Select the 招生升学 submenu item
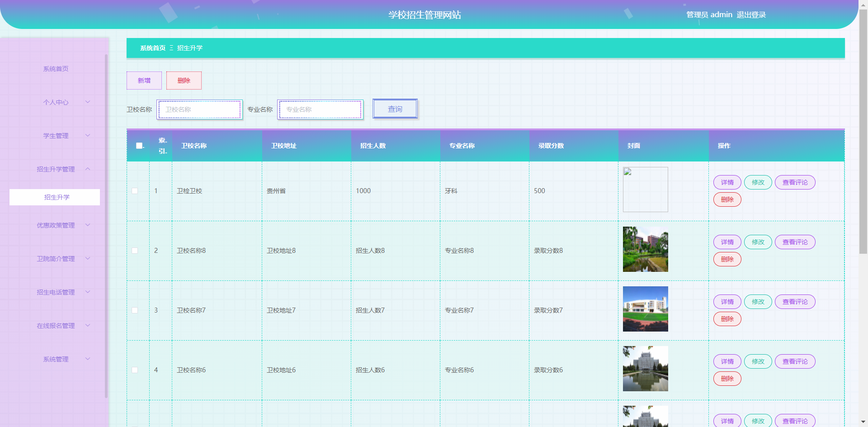This screenshot has height=427, width=868. click(55, 197)
